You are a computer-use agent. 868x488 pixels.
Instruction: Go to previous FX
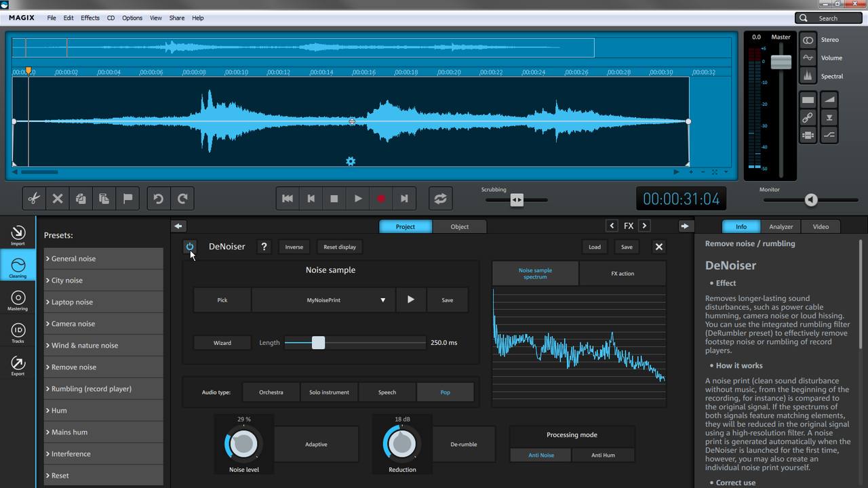(612, 226)
